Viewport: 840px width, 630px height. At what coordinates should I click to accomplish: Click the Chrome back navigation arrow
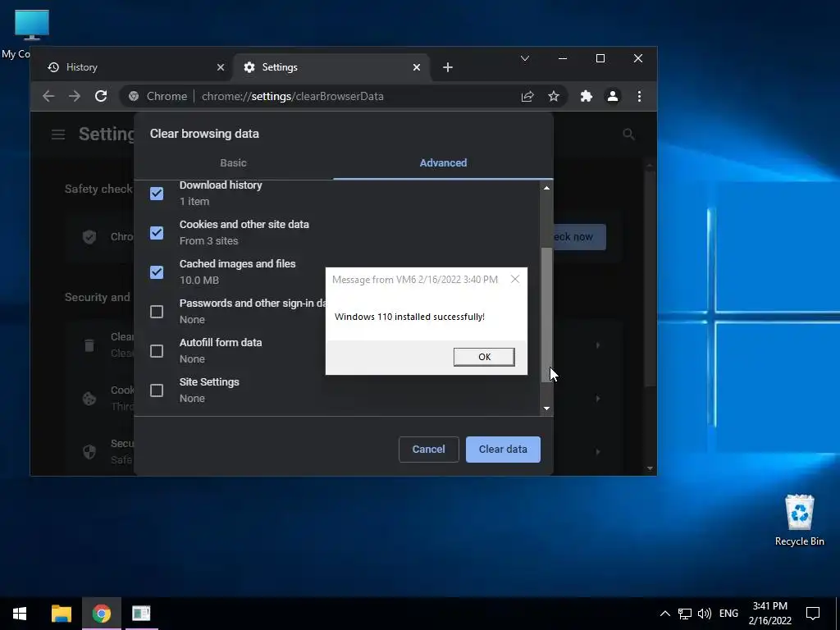(x=48, y=97)
